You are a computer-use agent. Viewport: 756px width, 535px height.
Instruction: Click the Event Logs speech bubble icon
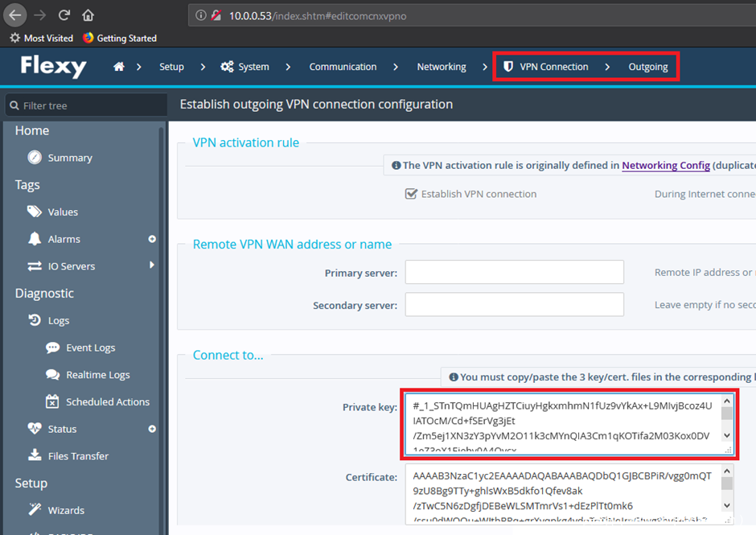pos(53,348)
